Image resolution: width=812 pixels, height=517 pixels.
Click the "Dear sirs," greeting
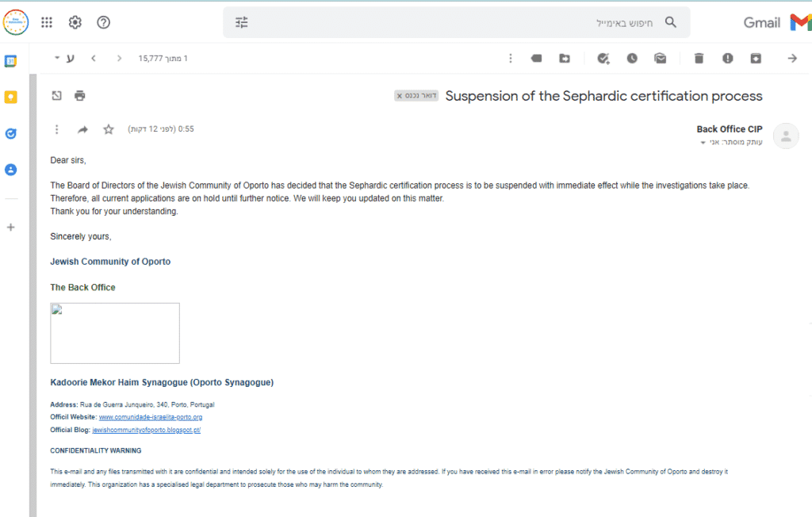[x=68, y=161]
